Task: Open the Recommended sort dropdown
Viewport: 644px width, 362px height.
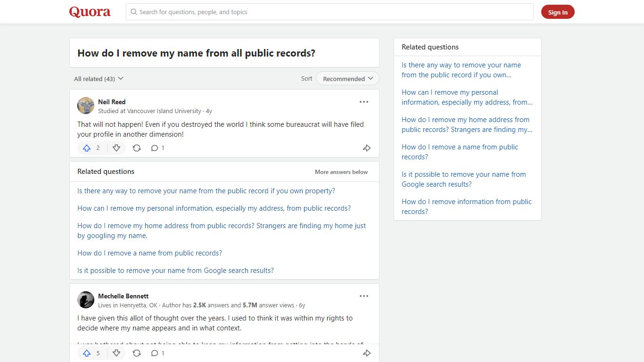Action: tap(347, 79)
